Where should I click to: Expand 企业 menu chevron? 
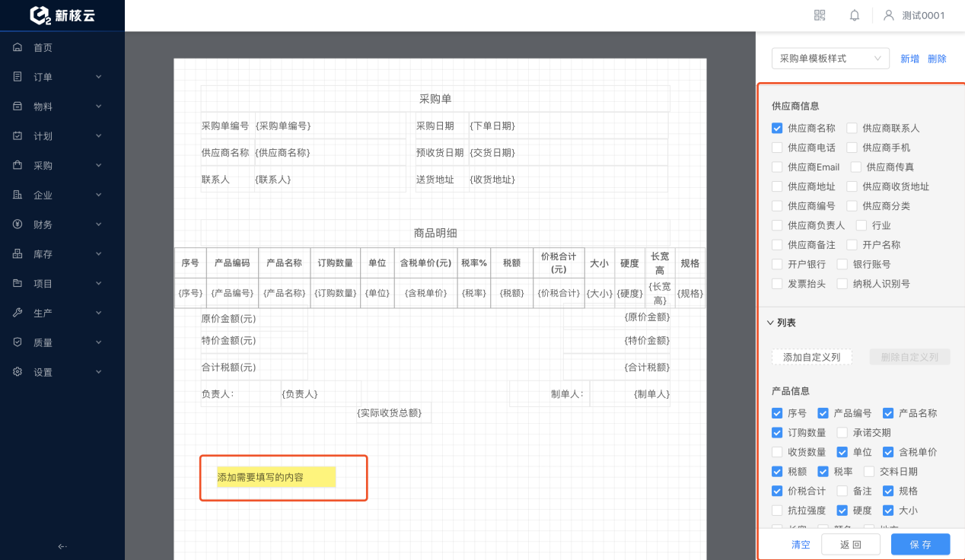(x=99, y=195)
